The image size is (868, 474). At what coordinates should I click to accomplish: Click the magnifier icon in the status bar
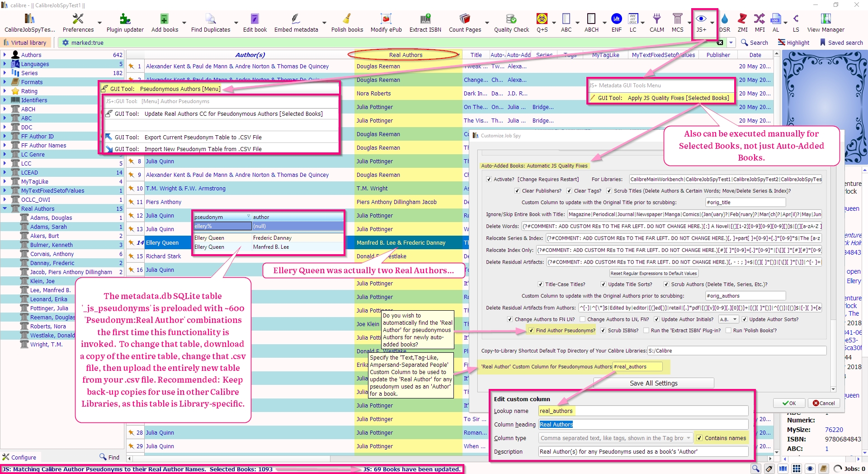coord(755,469)
